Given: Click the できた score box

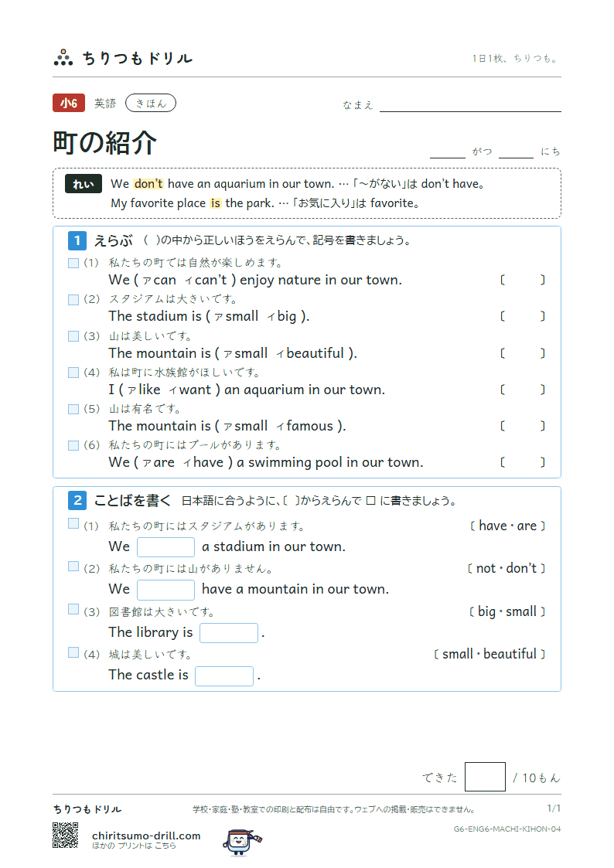Looking at the screenshot, I should pos(485,777).
